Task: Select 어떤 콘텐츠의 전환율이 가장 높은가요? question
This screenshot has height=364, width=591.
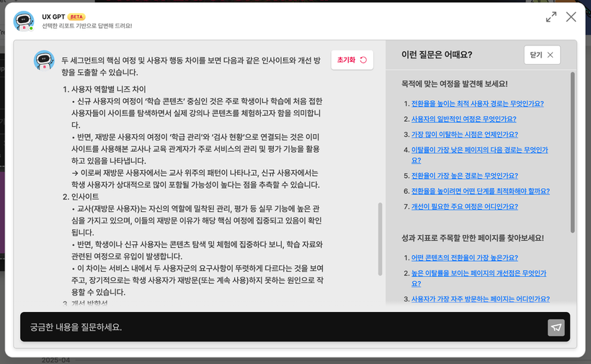Action: pyautogui.click(x=464, y=258)
